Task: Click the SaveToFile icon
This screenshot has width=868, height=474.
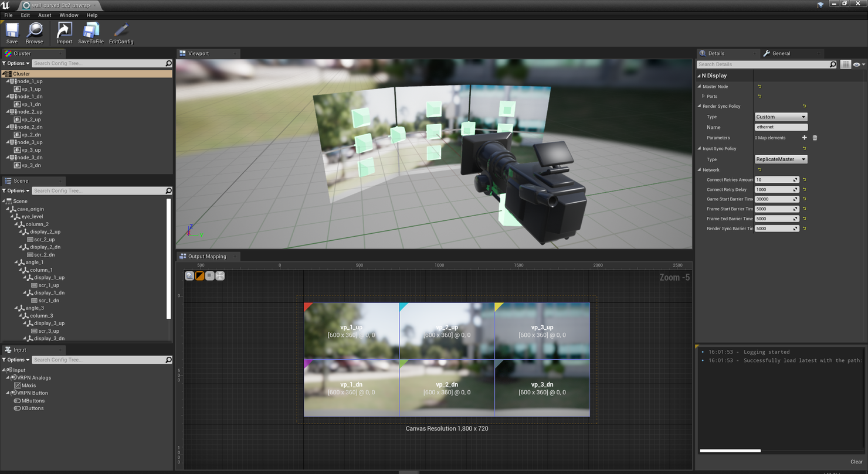Action: click(x=91, y=32)
